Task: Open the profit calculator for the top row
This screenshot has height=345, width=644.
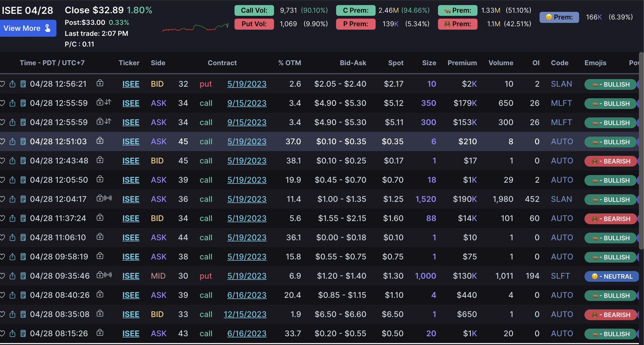Action: [22, 84]
